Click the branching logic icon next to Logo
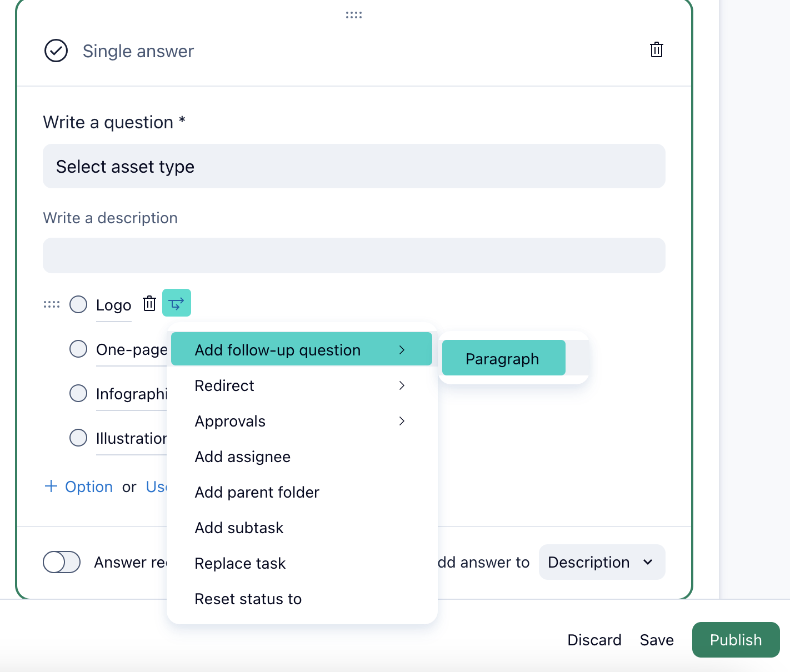Image resolution: width=790 pixels, height=672 pixels. point(177,303)
